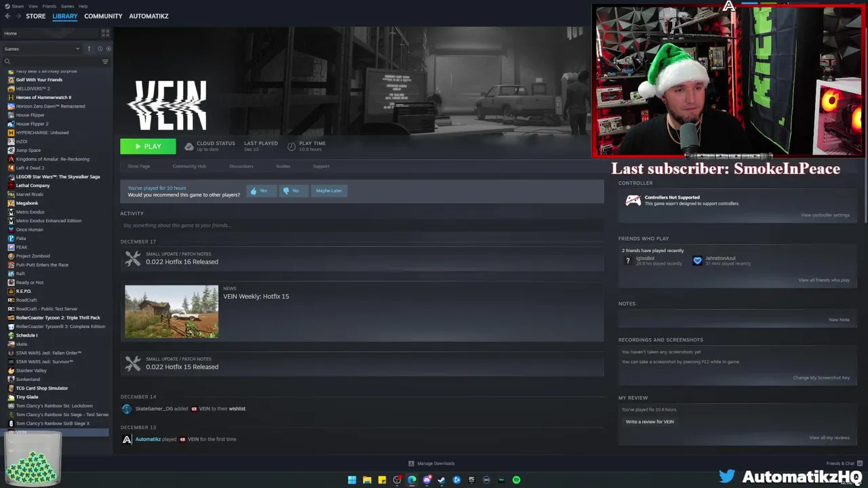Viewport: 868px width, 488px height.
Task: Select Tiny Glade in library list
Action: 27,396
